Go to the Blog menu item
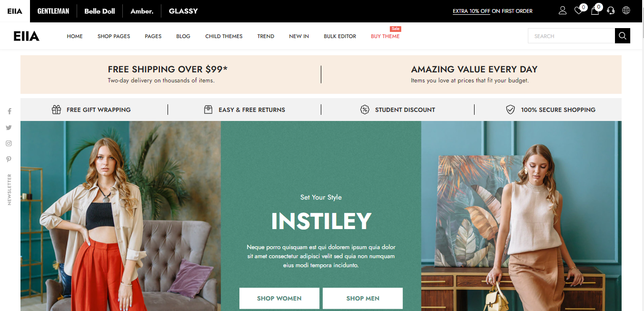 (183, 36)
